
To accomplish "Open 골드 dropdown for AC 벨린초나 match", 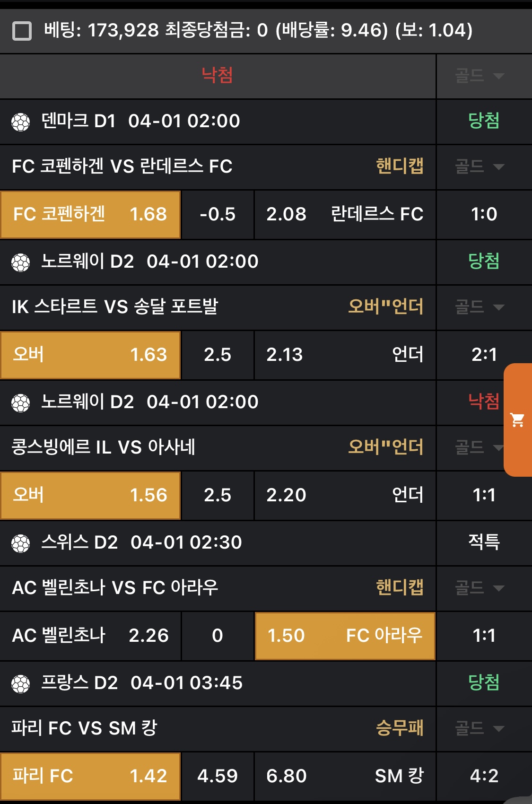I will [480, 588].
